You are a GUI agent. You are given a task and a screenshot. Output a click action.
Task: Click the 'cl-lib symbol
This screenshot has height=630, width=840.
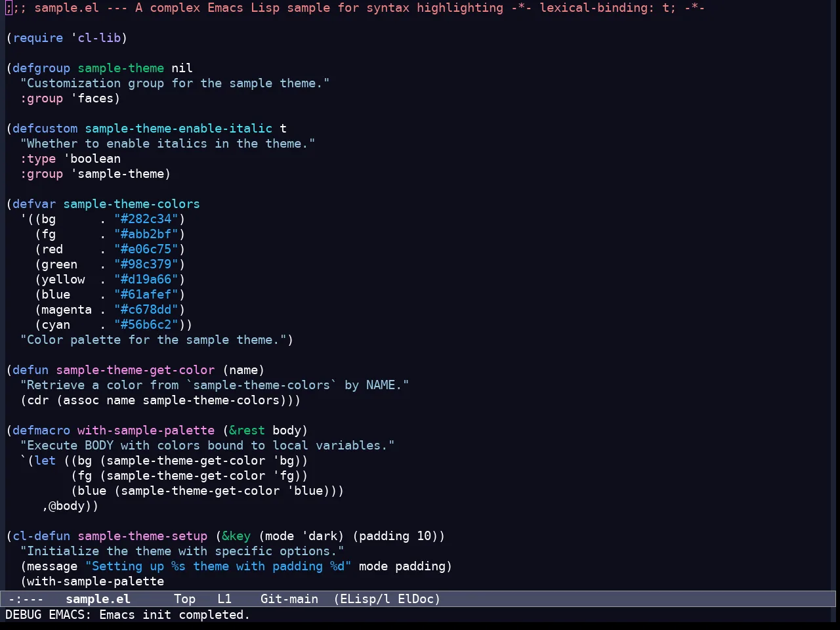pyautogui.click(x=96, y=37)
